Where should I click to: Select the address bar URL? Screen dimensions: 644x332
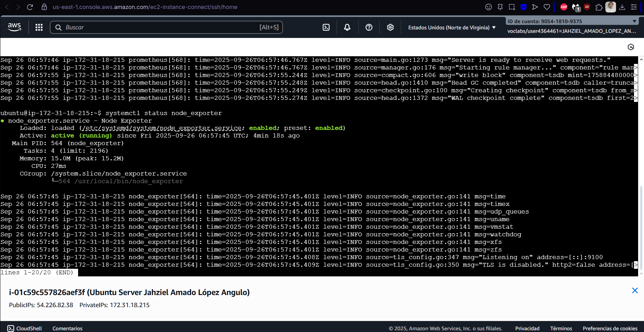[x=145, y=7]
